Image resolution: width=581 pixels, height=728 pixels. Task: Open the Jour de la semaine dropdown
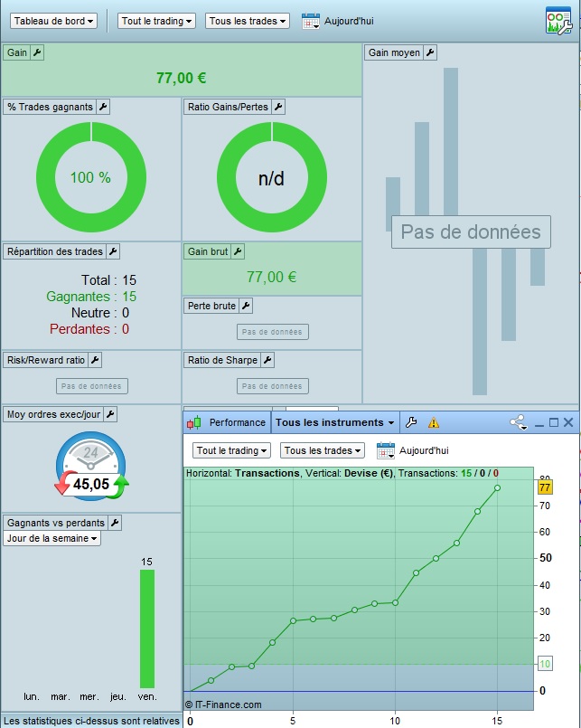52,538
